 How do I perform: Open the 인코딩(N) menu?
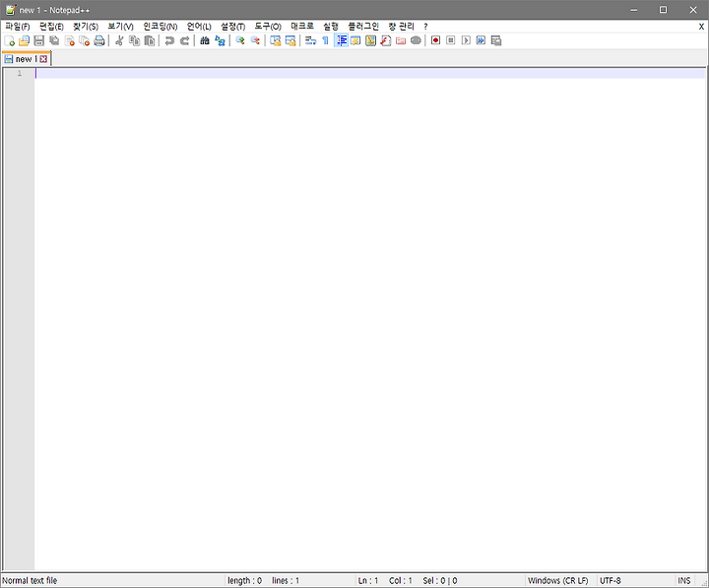tap(161, 27)
